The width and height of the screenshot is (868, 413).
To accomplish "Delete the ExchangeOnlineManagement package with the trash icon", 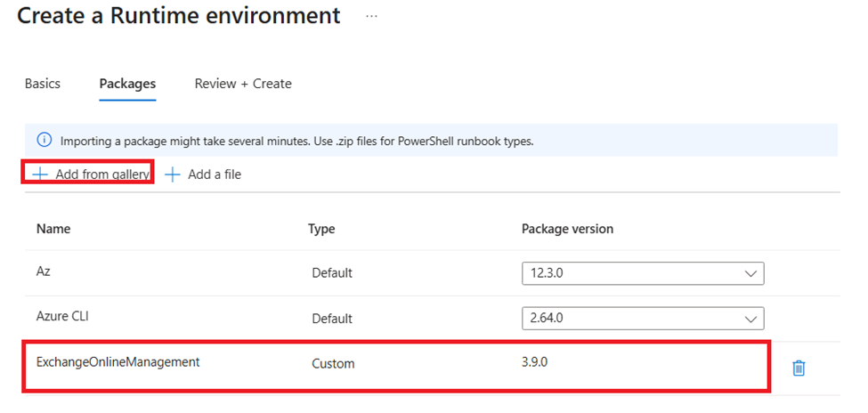I will point(799,367).
